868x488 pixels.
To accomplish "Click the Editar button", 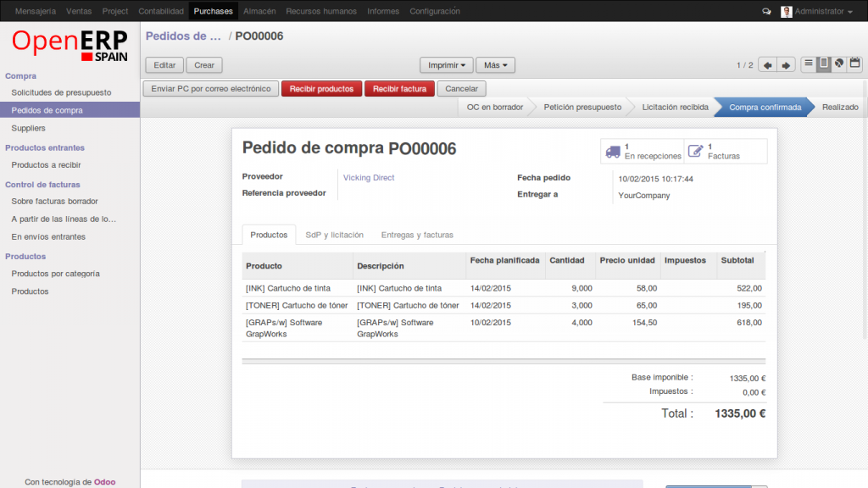I will 164,65.
